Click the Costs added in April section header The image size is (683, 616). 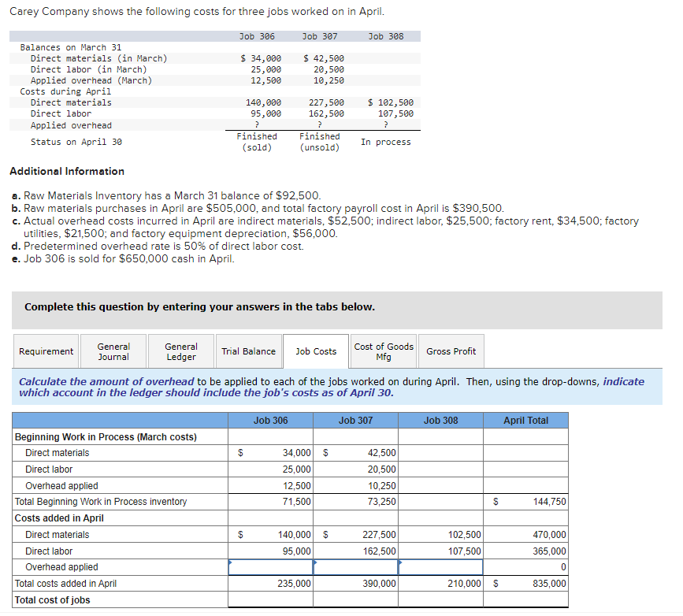[x=63, y=518]
